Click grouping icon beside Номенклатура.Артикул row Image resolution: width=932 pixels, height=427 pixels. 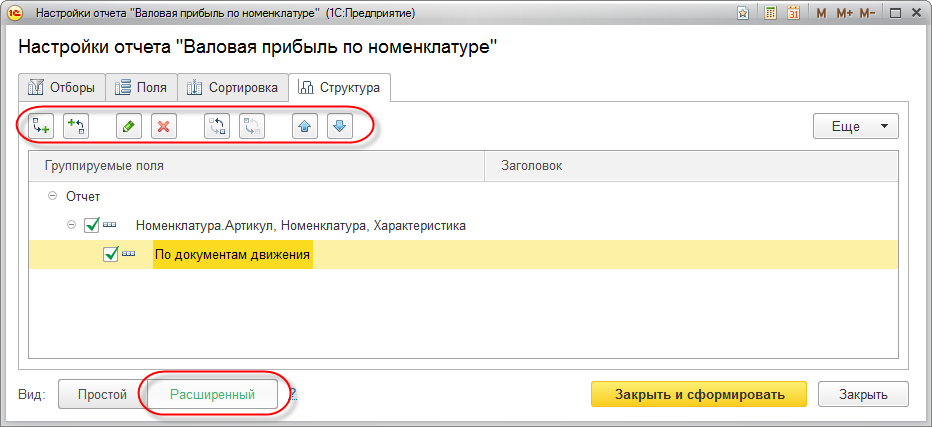[x=109, y=225]
